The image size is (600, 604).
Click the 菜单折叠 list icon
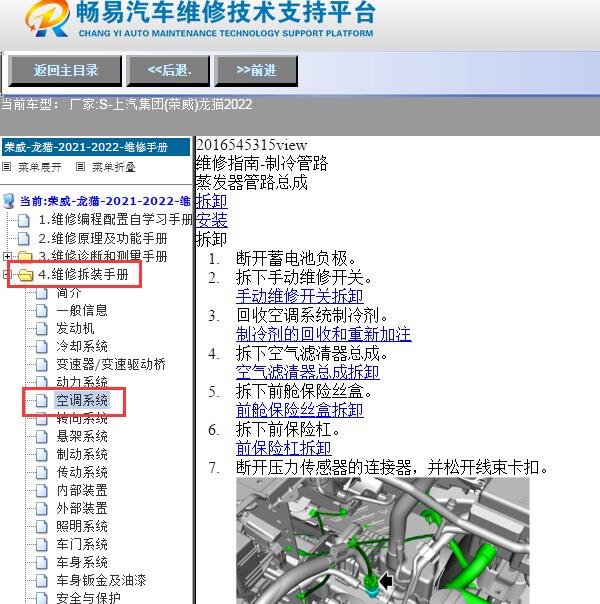[80, 167]
